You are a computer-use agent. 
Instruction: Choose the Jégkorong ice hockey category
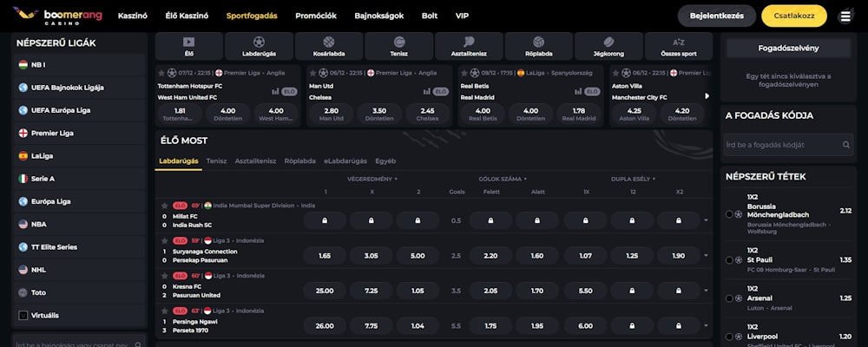(x=608, y=46)
